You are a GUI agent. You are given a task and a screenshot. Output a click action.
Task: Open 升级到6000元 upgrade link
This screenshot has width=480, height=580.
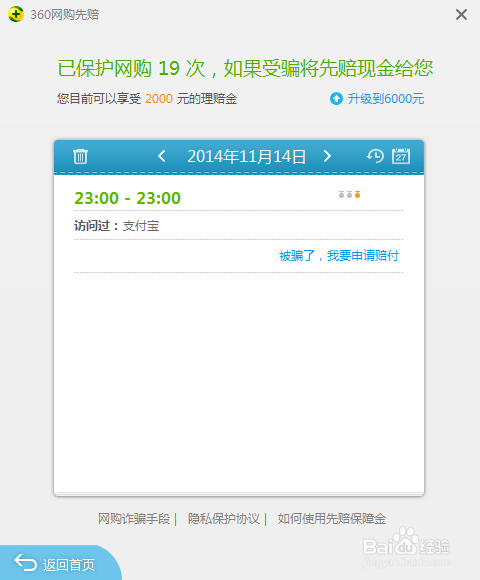click(386, 99)
